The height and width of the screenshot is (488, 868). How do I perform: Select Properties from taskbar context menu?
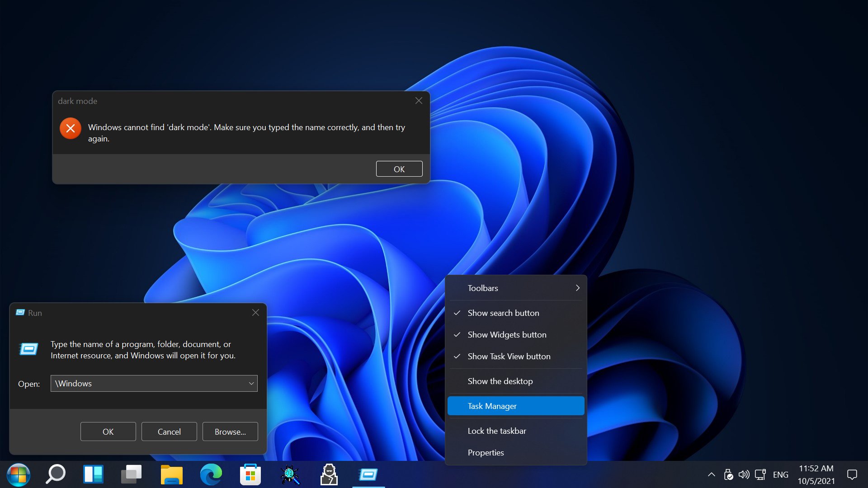pos(485,452)
